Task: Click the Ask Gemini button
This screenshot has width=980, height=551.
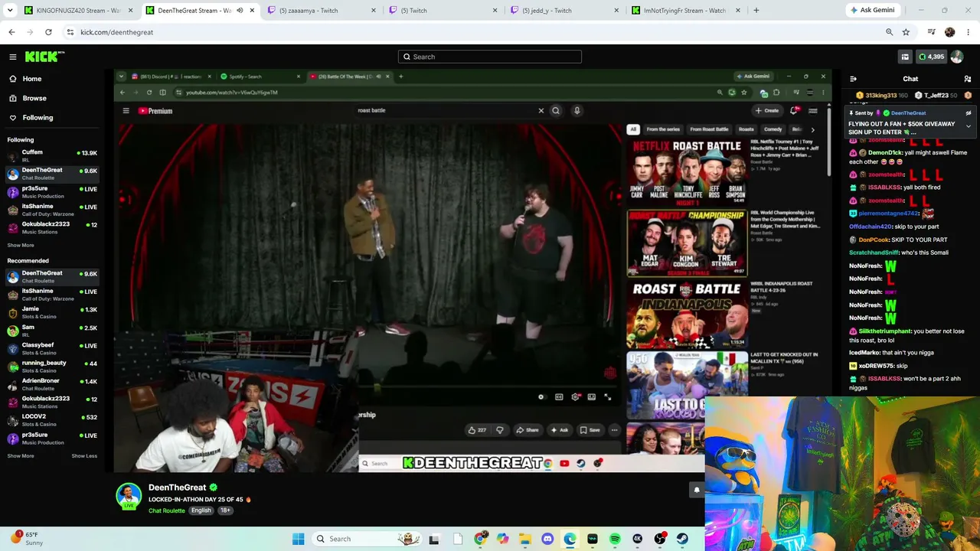Action: tap(871, 11)
